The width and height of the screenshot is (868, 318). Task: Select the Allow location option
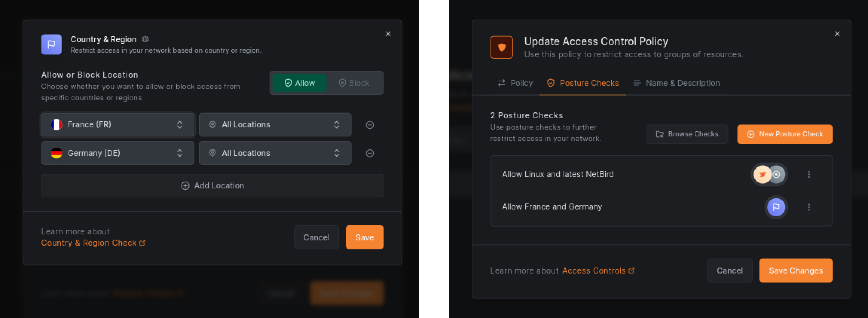[300, 83]
